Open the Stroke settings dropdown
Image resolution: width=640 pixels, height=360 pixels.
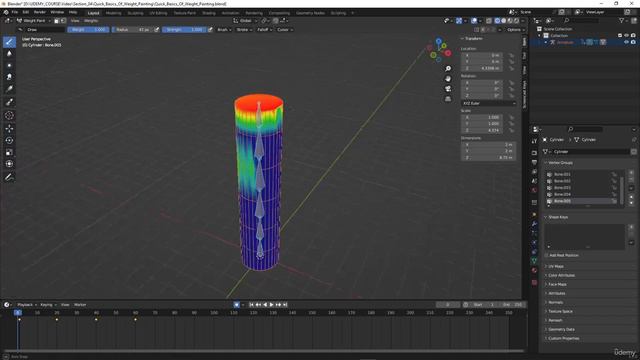[244, 29]
